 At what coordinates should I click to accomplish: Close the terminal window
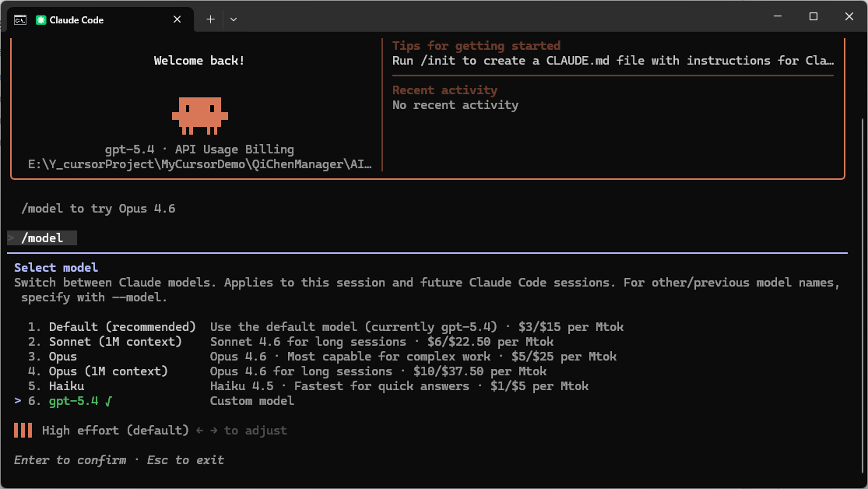tap(849, 16)
